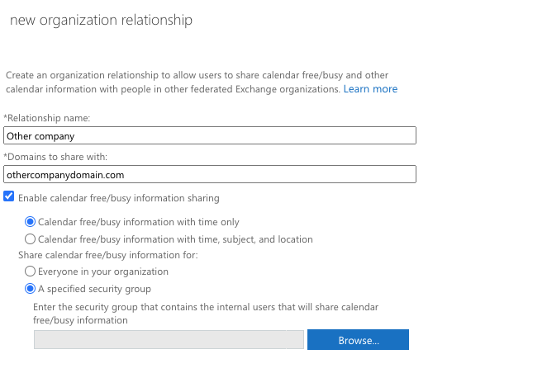Viewport: 547px width, 392px height.
Task: Open the Learn more link
Action: 370,89
